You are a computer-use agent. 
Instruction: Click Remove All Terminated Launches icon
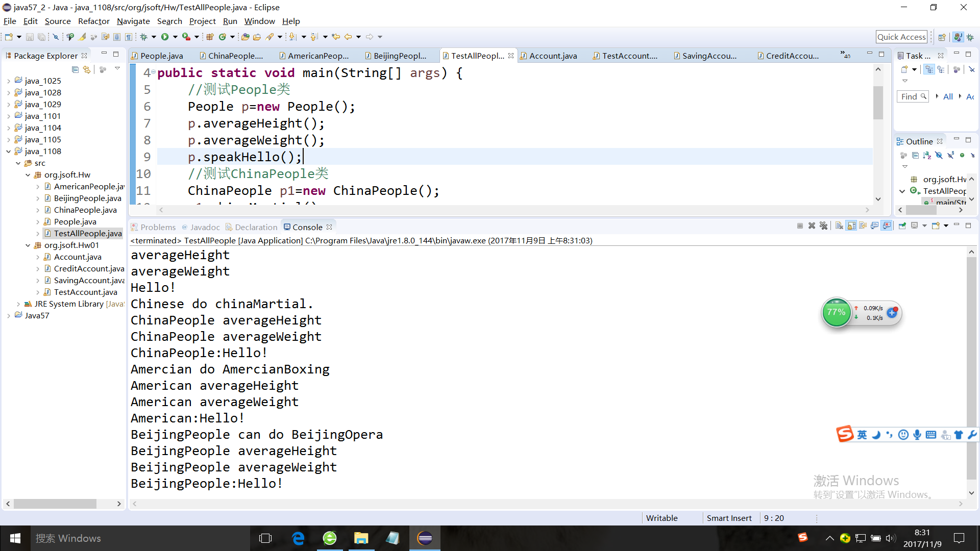coord(823,226)
